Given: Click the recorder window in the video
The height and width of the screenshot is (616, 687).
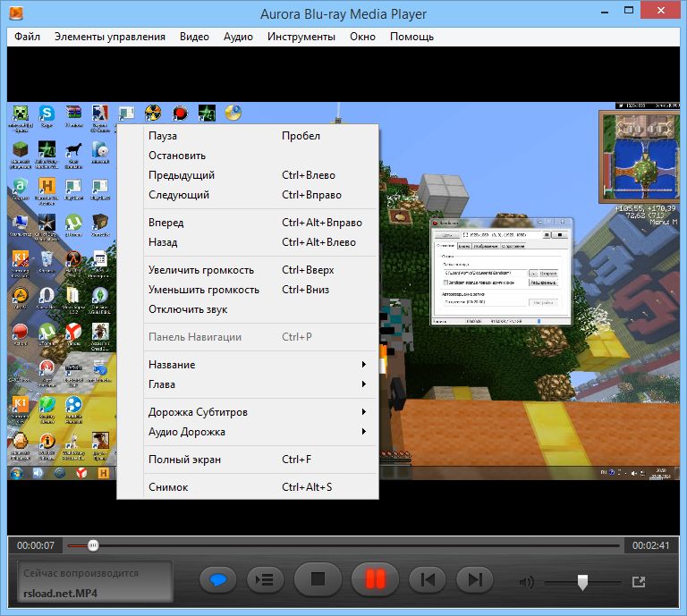Looking at the screenshot, I should (501, 272).
